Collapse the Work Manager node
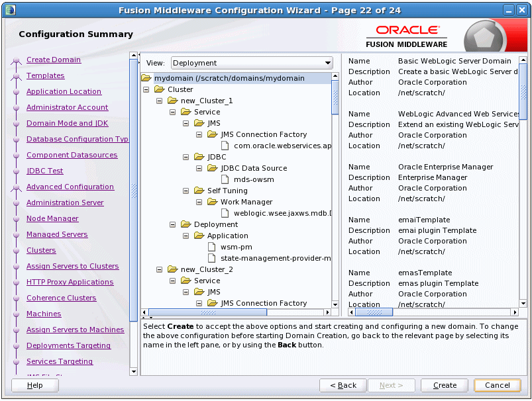The image size is (532, 401). [x=199, y=202]
